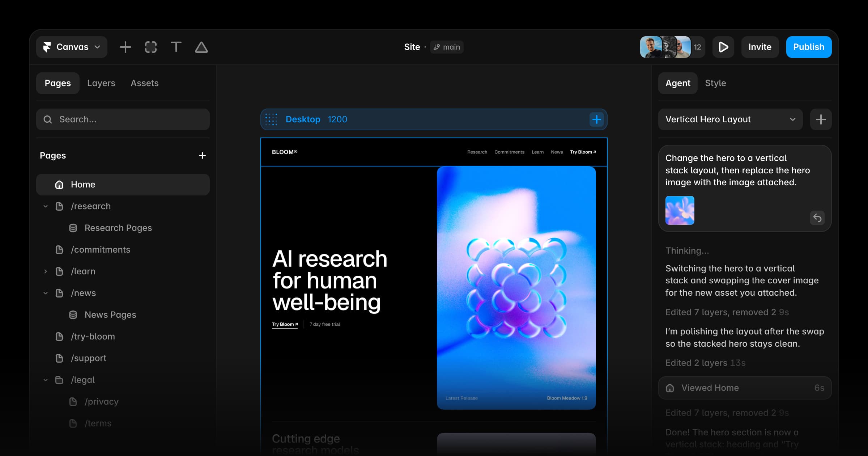This screenshot has width=868, height=456.
Task: Select the triangle Shape tool icon
Action: pyautogui.click(x=201, y=47)
